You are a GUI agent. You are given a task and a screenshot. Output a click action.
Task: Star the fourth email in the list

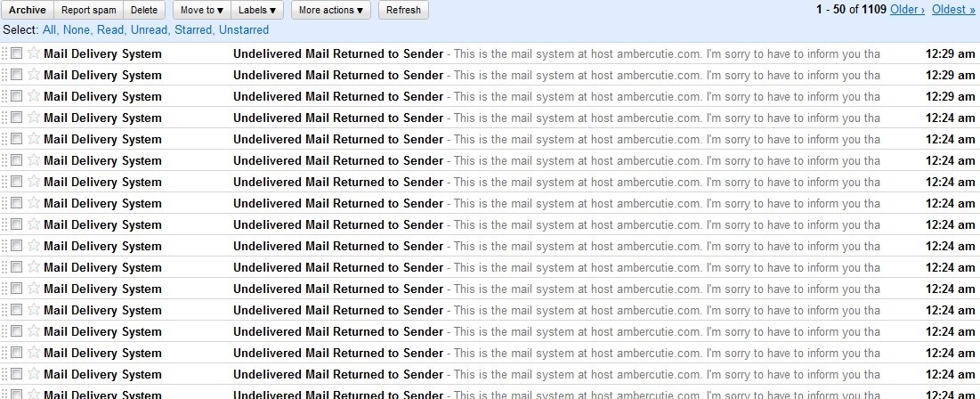pos(34,118)
